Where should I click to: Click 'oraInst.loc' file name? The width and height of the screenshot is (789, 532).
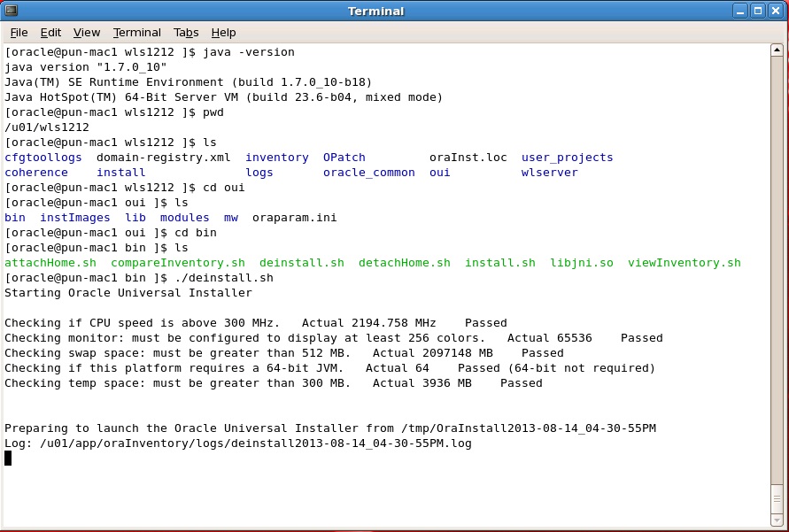pos(468,158)
